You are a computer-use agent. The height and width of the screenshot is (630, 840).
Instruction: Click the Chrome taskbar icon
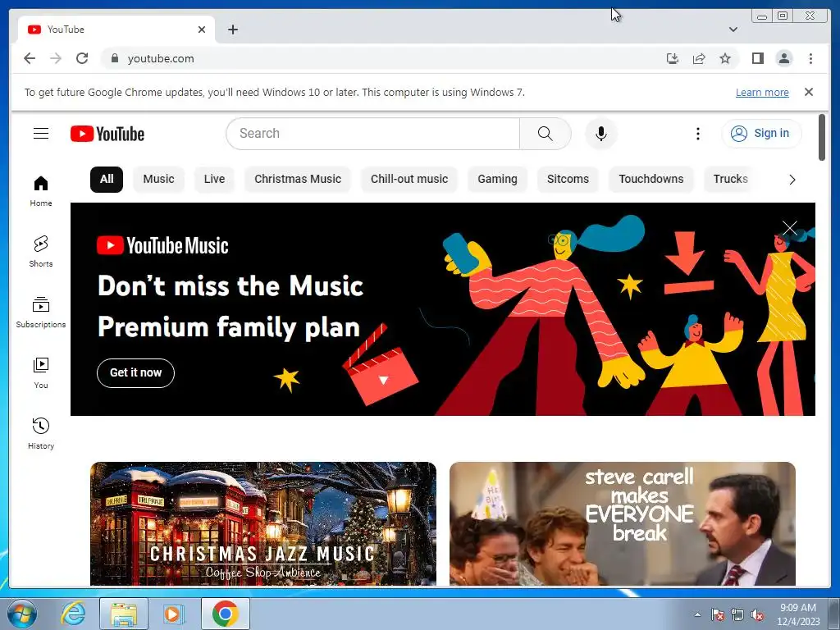[x=225, y=614]
